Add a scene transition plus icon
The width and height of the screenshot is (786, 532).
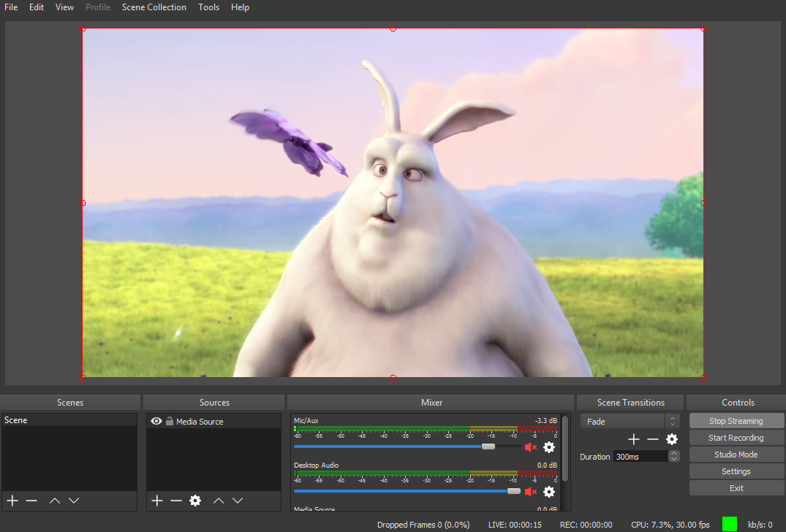pos(634,439)
